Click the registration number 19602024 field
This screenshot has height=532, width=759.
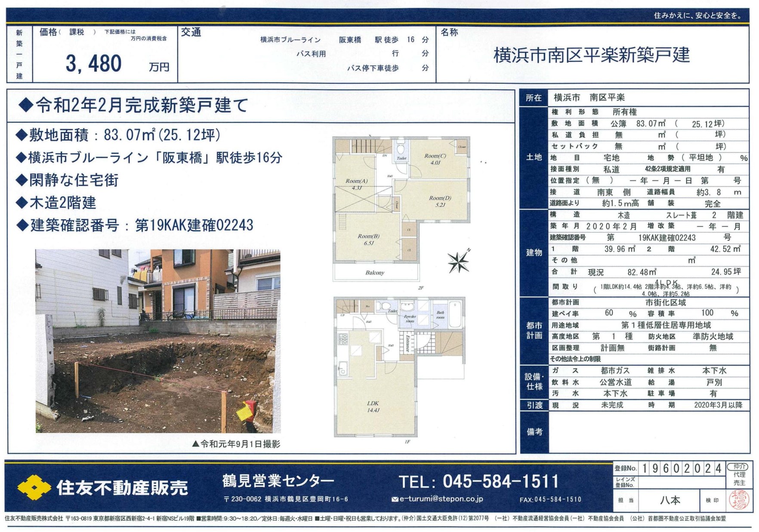point(681,468)
